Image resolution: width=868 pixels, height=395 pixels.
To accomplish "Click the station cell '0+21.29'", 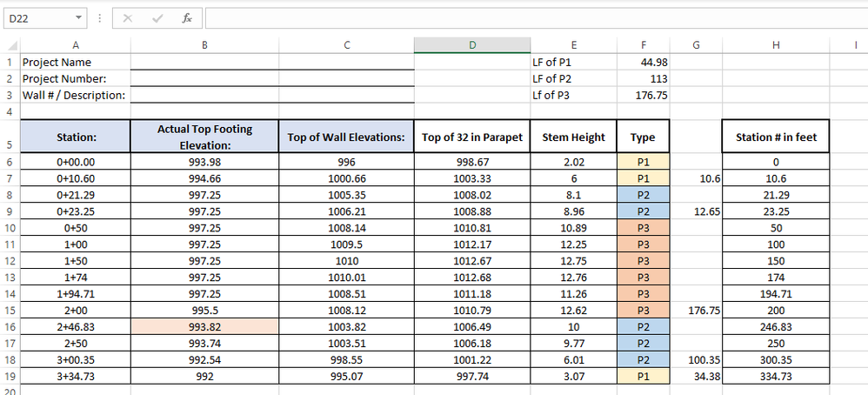I will (76, 195).
